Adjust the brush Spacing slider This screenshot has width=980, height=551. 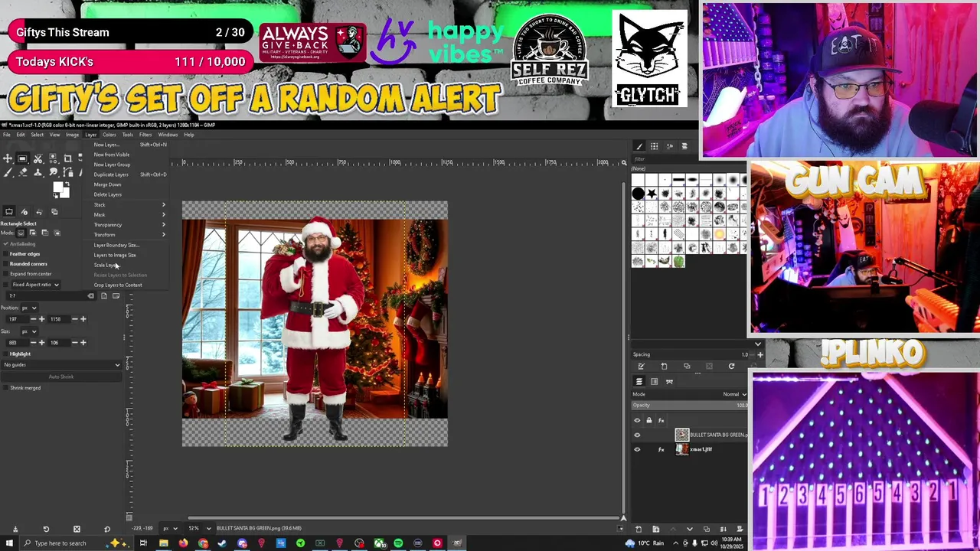point(689,354)
